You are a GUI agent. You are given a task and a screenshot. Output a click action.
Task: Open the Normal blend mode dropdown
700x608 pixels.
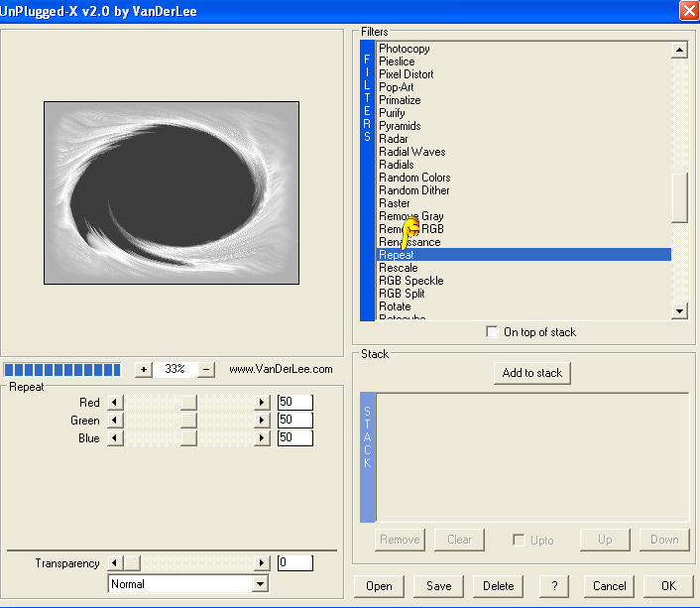pos(260,584)
